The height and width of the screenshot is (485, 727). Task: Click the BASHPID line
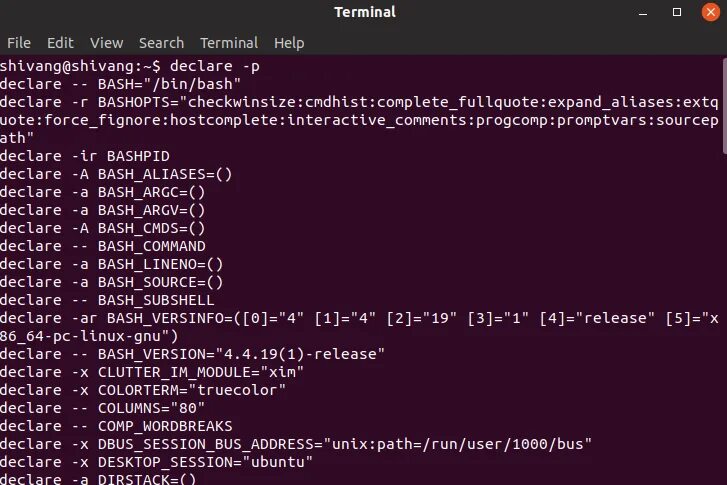[x=85, y=156]
